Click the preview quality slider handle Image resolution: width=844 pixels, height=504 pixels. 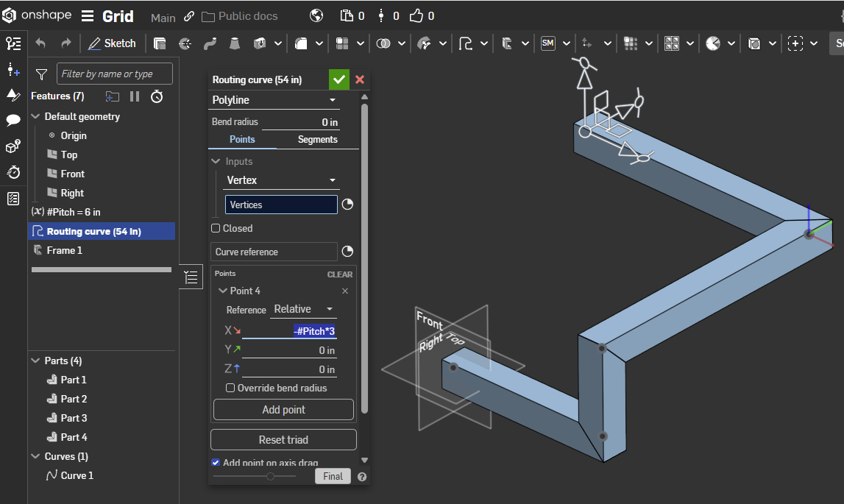coord(270,477)
